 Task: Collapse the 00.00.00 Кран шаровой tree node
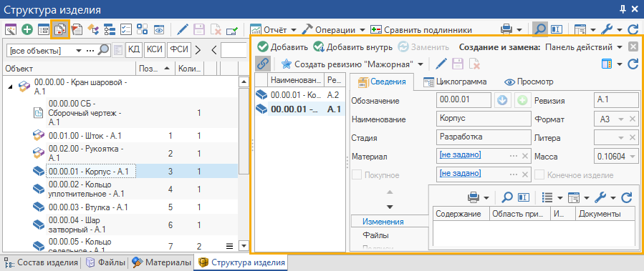[x=10, y=87]
